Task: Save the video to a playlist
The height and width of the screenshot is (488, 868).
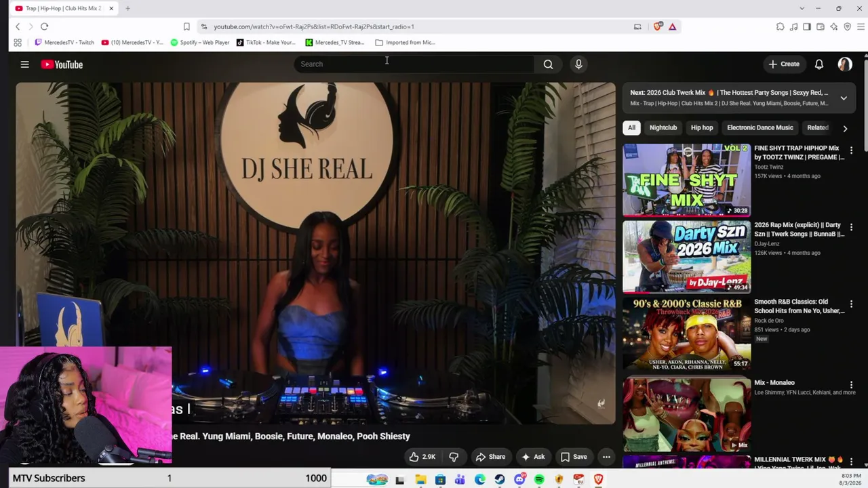Action: point(574,457)
